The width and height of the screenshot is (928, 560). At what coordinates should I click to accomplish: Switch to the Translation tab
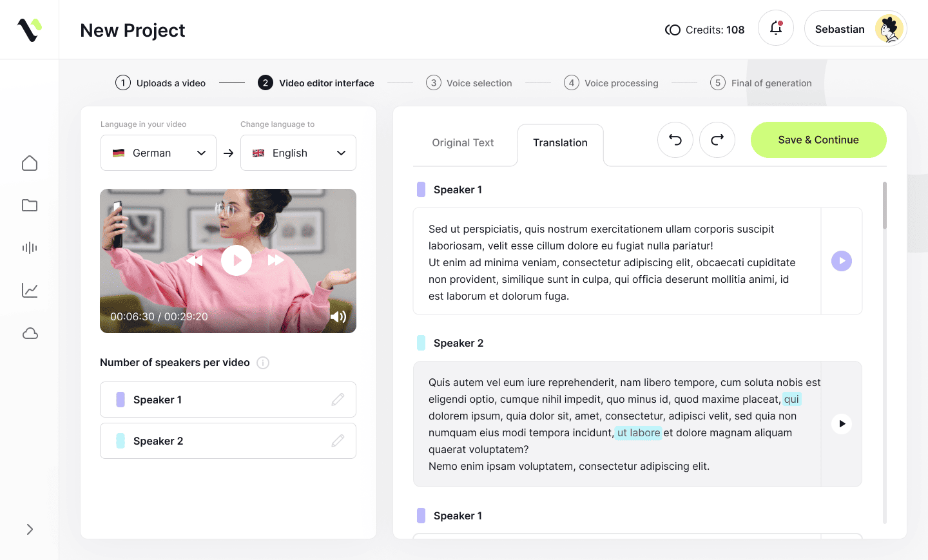tap(560, 142)
